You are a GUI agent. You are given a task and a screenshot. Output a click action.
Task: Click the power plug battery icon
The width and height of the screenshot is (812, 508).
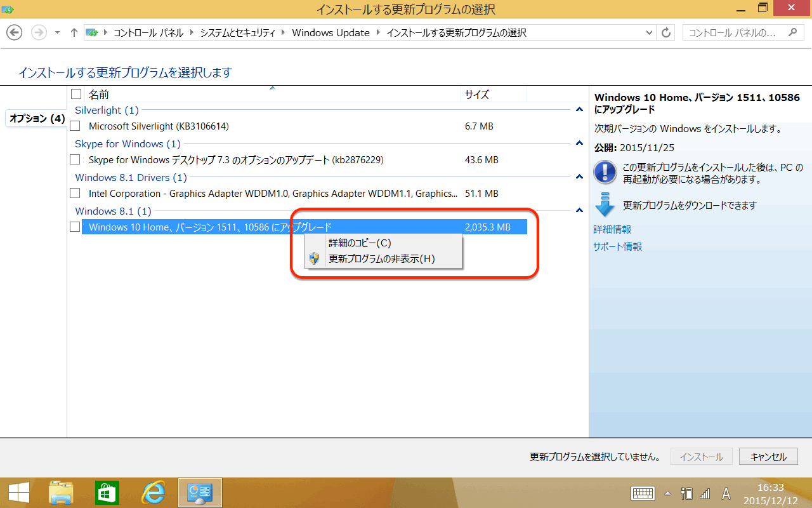(x=686, y=493)
